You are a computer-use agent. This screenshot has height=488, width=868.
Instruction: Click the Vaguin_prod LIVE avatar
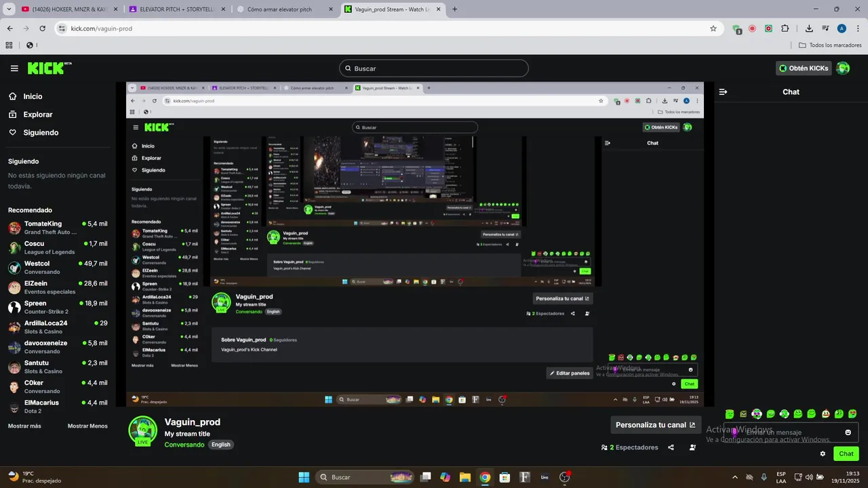143,431
